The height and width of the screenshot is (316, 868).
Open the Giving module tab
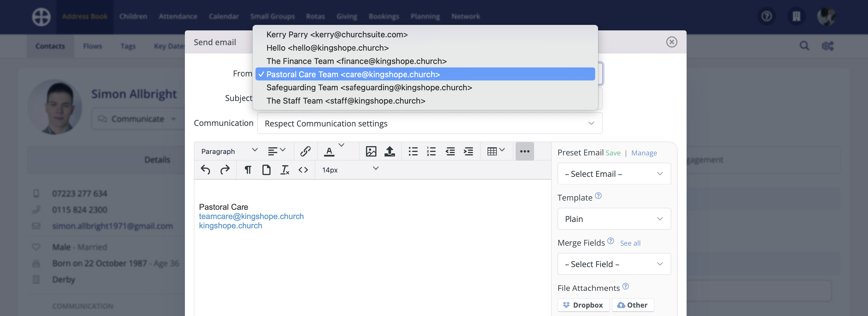[347, 16]
